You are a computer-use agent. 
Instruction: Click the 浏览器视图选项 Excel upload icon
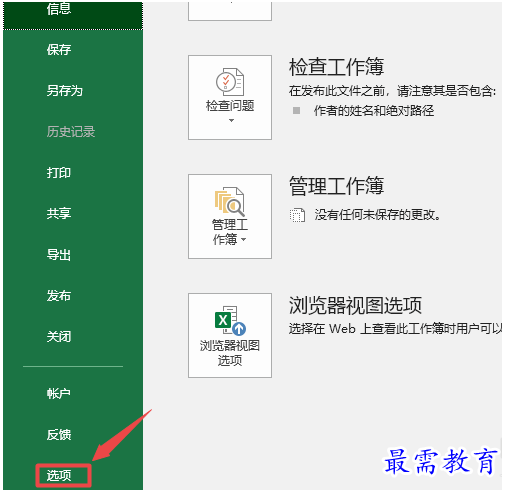point(230,320)
